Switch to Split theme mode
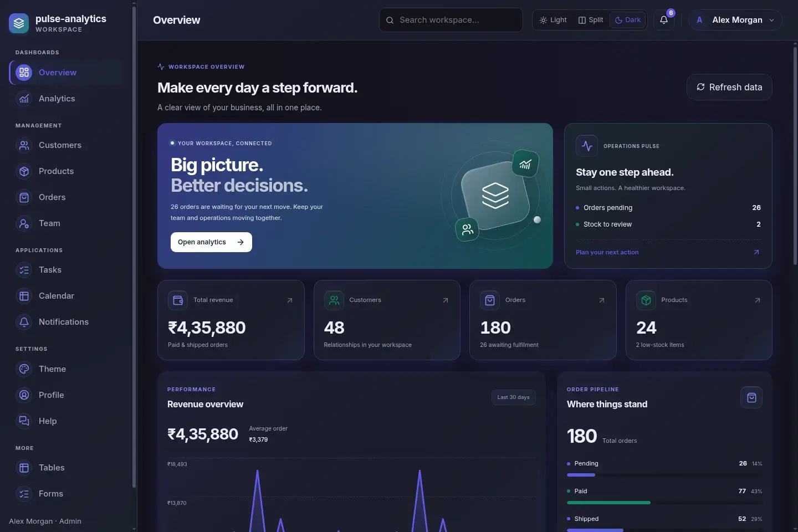Image resolution: width=798 pixels, height=532 pixels. click(591, 20)
